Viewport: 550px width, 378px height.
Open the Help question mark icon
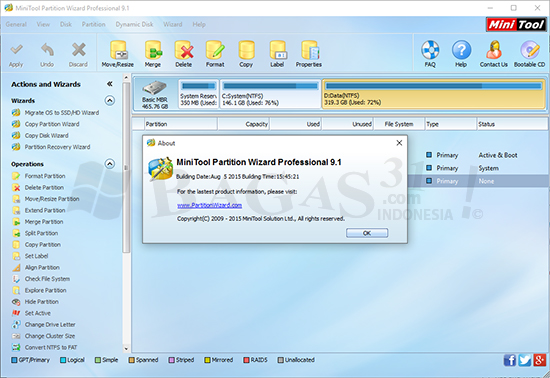(x=461, y=50)
